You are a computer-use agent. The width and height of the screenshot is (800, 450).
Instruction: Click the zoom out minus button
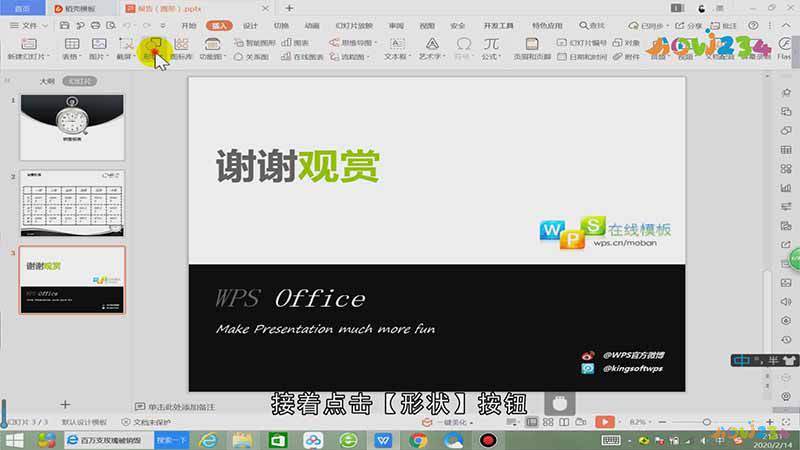662,422
